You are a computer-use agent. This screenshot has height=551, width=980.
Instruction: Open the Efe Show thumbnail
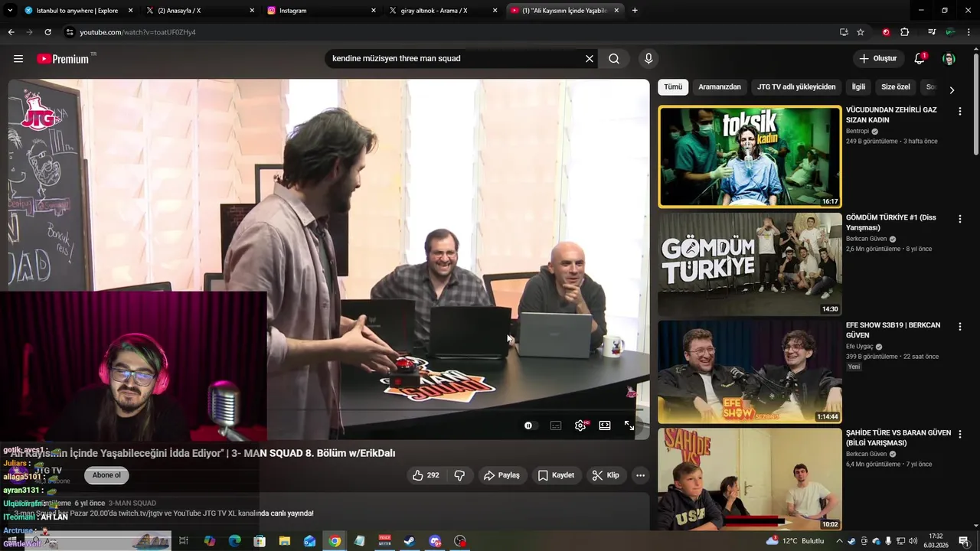[750, 372]
